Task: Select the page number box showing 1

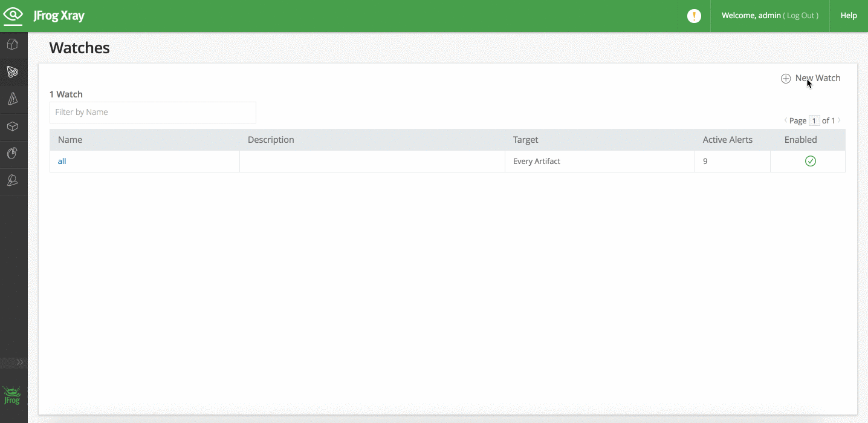Action: [x=814, y=120]
